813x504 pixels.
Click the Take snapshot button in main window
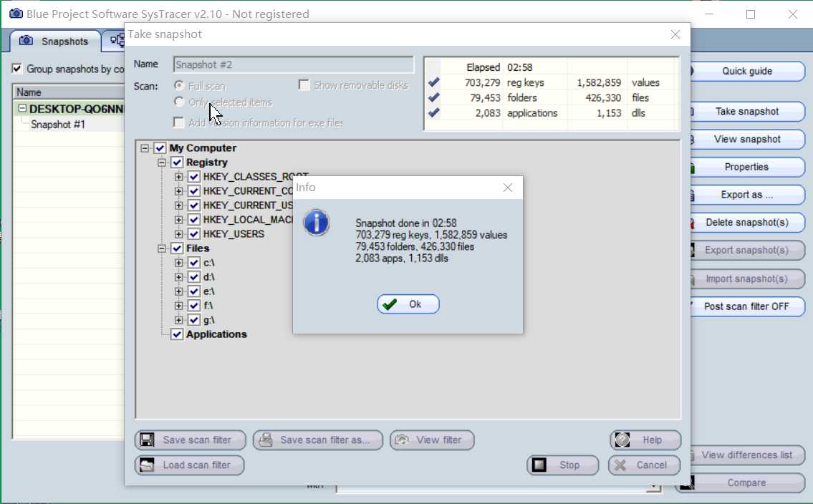[746, 112]
